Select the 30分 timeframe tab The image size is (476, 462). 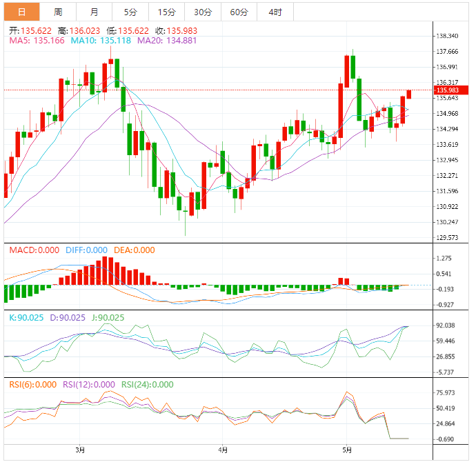tap(203, 12)
